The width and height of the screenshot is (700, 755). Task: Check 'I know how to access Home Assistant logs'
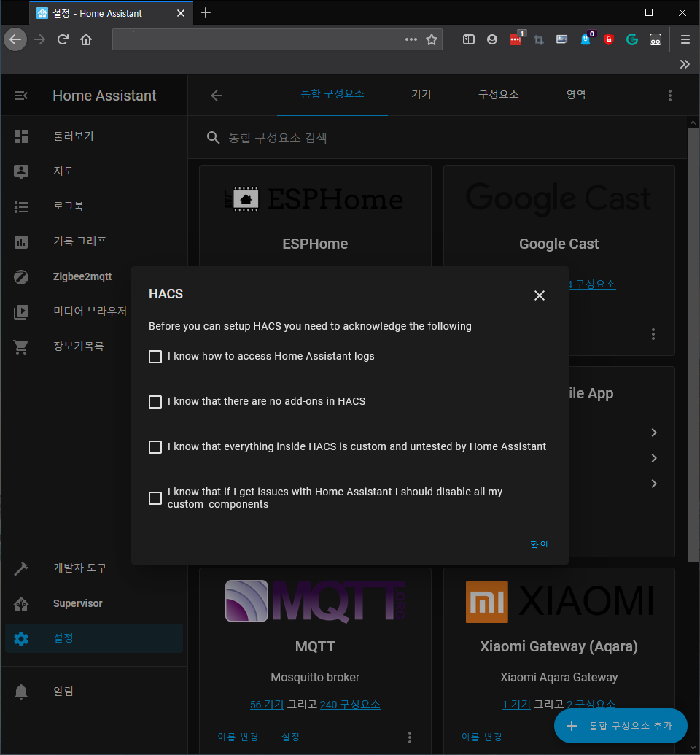(155, 356)
